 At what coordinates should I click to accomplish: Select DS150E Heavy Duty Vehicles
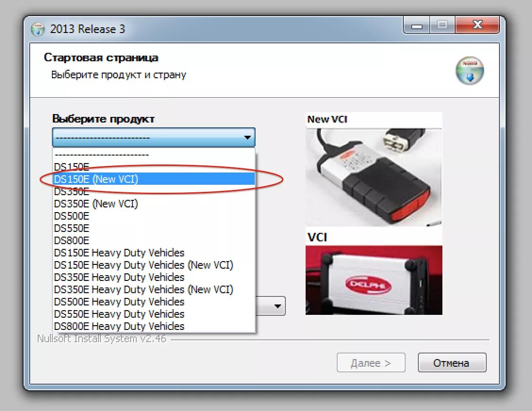[x=154, y=253]
